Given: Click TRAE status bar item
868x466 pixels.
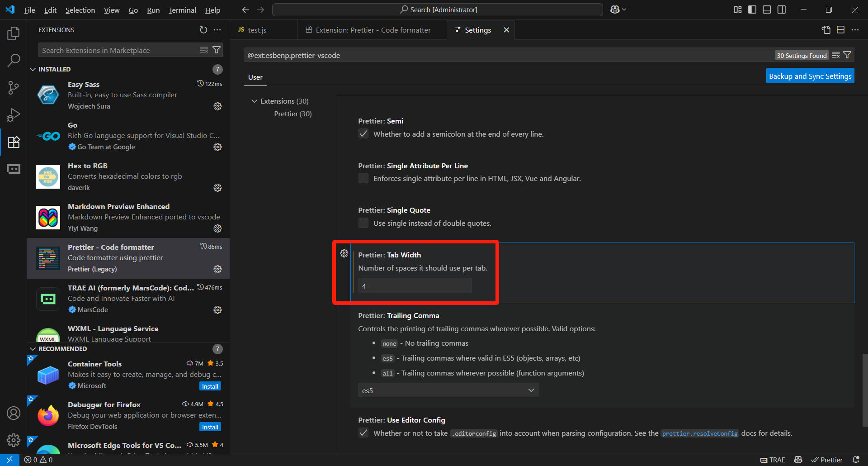Looking at the screenshot, I should pyautogui.click(x=773, y=460).
